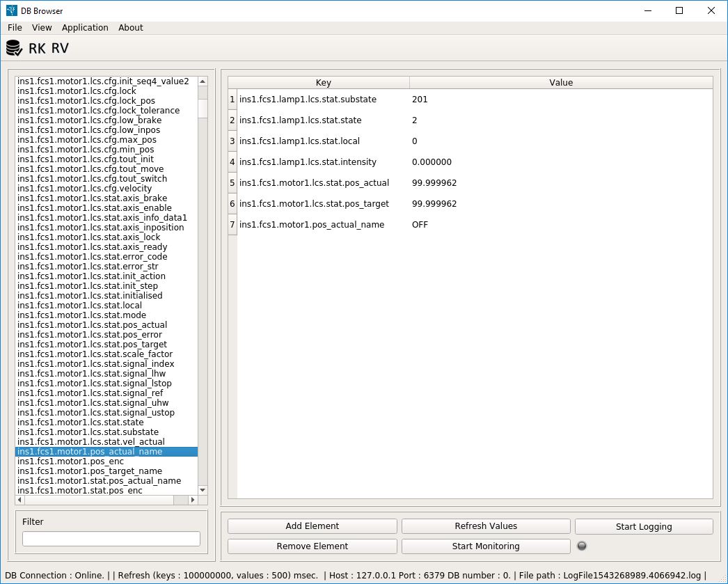
Task: Select ins1.fcs1.motor1.lcs.stat.pos_error in the key list
Action: 90,335
